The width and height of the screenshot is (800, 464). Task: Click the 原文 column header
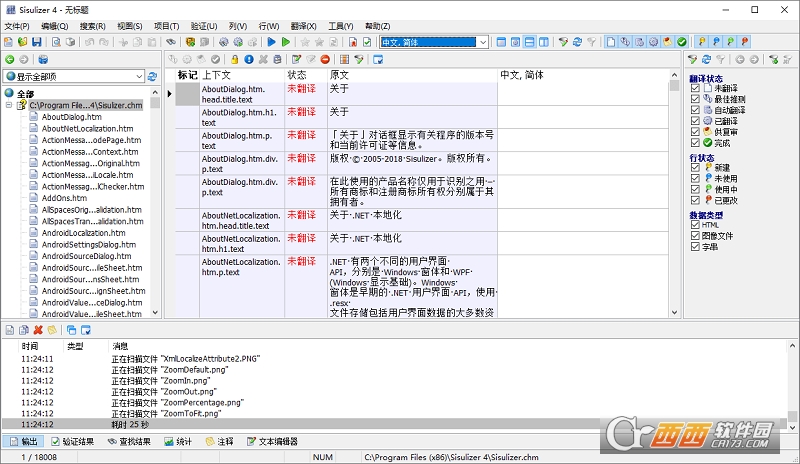tap(412, 75)
